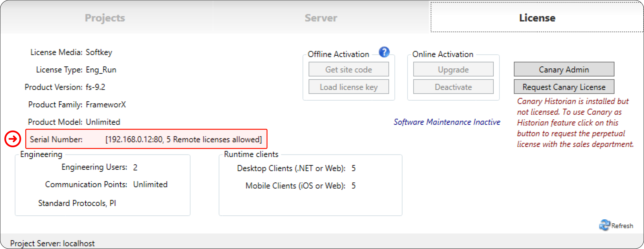Click the Runtime clients group label
This screenshot has height=249, width=644.
click(251, 154)
